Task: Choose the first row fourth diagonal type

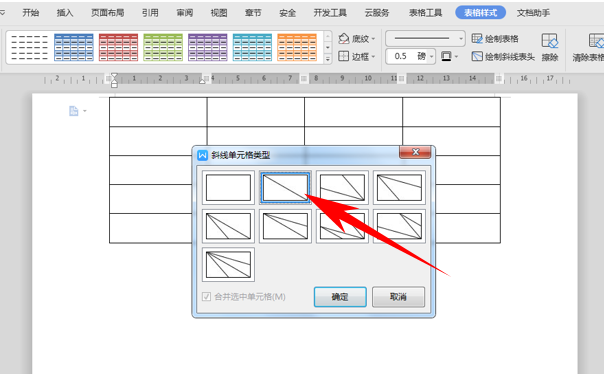Action: (x=399, y=188)
